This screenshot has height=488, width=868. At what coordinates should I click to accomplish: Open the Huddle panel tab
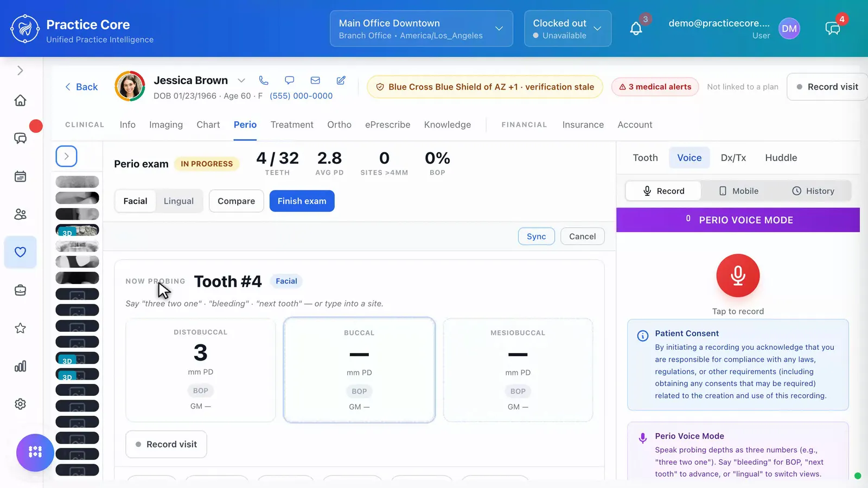pyautogui.click(x=781, y=158)
